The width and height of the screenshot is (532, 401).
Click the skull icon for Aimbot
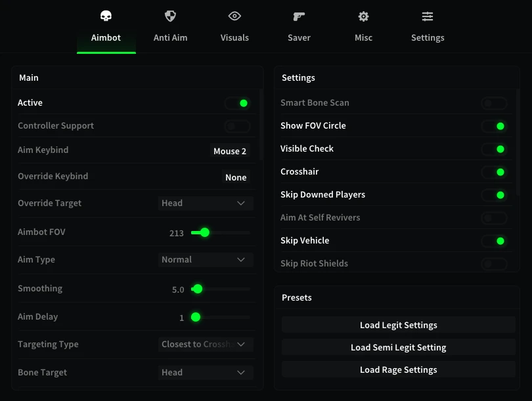click(106, 16)
